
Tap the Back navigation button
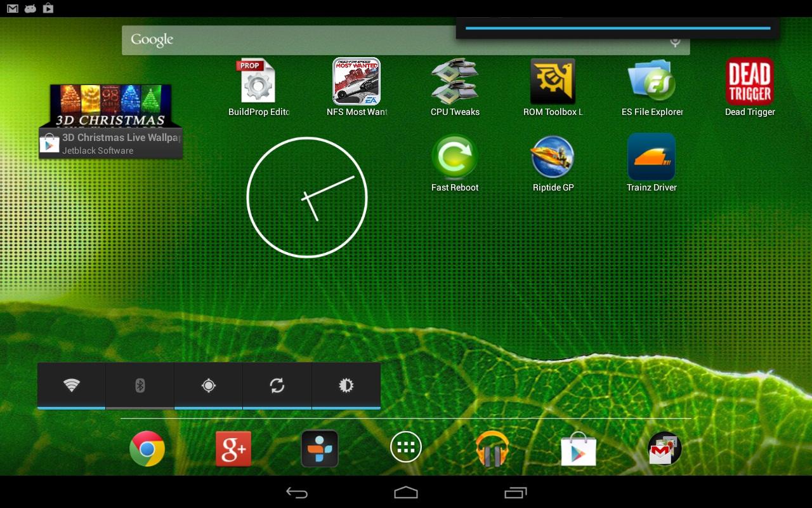pos(297,492)
